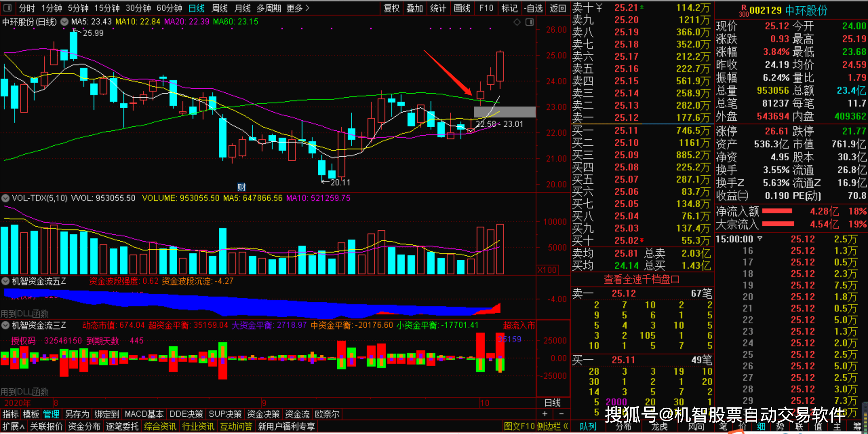
Task: Click the 财 marker on the price chart
Action: (x=241, y=187)
